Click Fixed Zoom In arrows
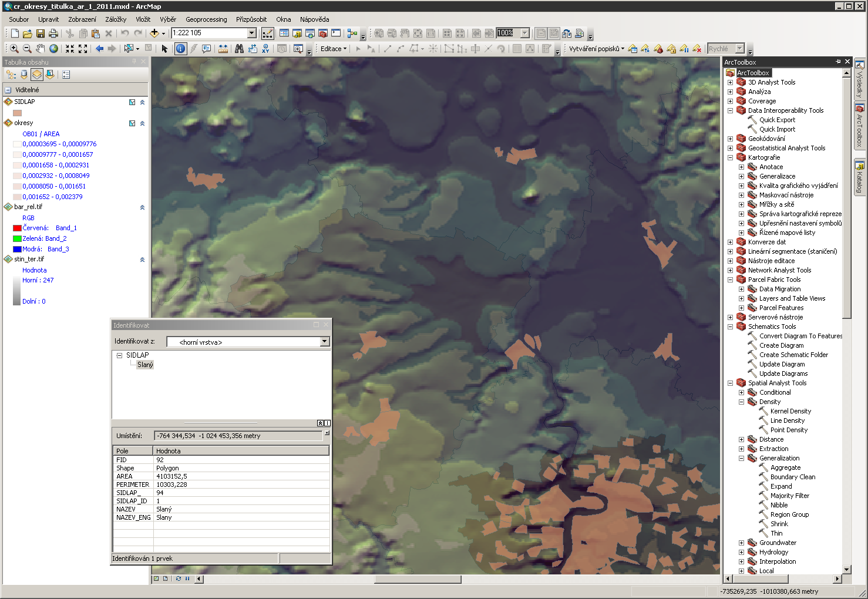Image resolution: width=868 pixels, height=599 pixels. point(70,49)
